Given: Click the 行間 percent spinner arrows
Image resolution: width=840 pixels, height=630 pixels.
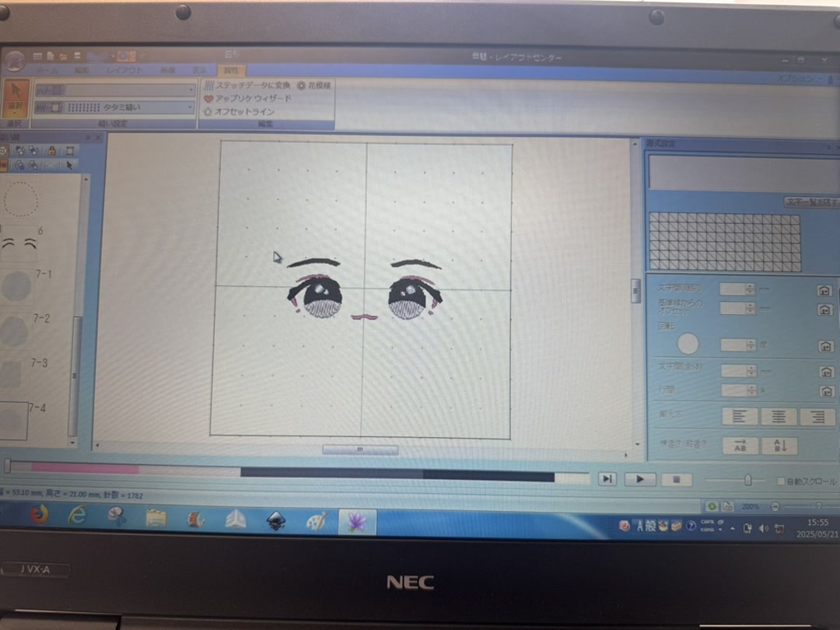Looking at the screenshot, I should [x=751, y=390].
